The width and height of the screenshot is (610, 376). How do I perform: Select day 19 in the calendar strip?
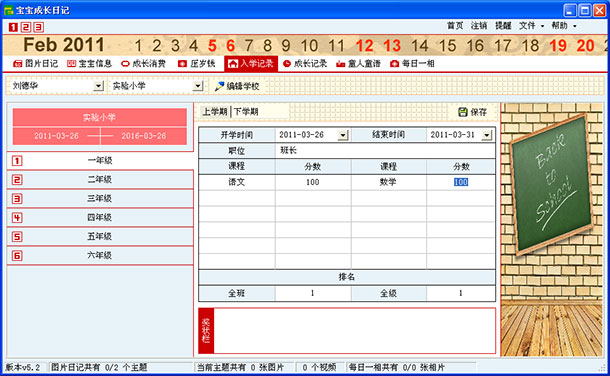[x=557, y=46]
